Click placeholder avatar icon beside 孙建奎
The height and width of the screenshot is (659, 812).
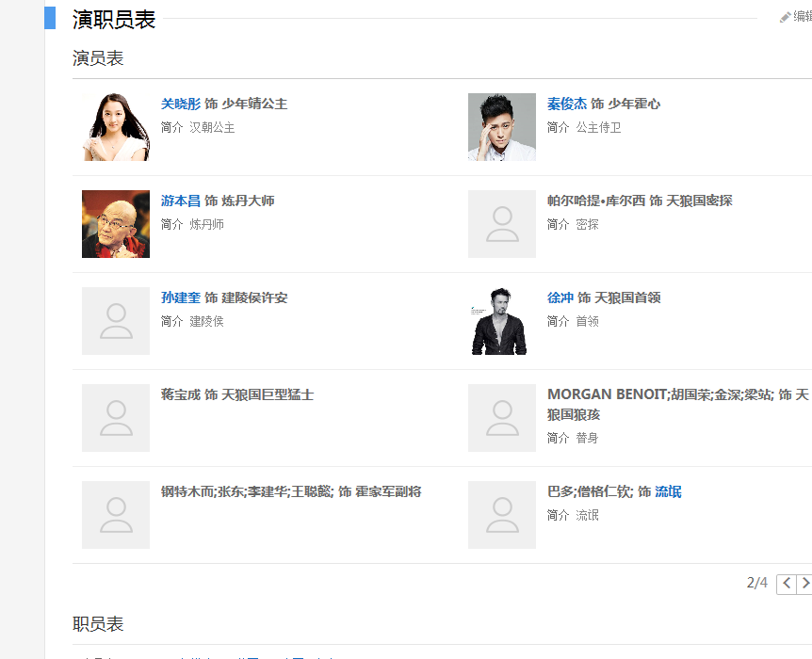click(x=116, y=321)
